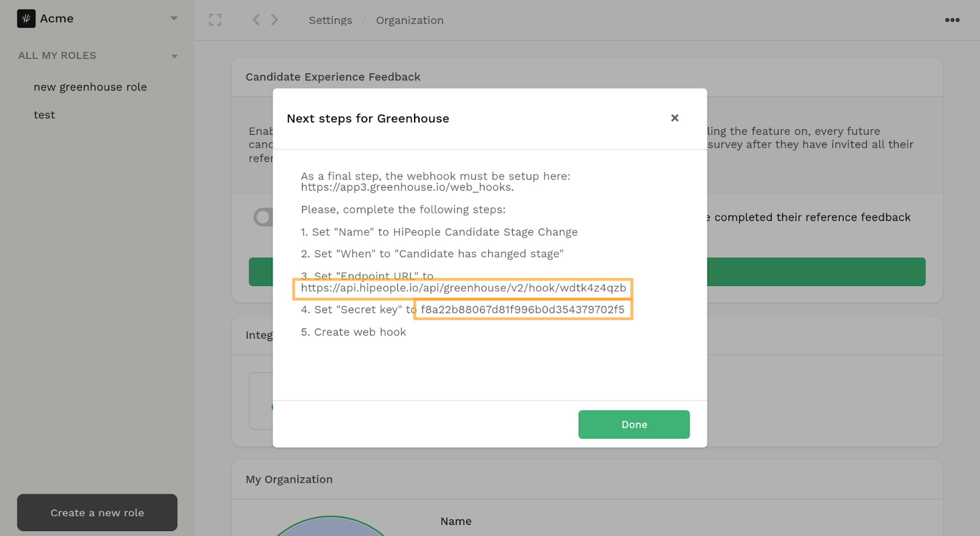The width and height of the screenshot is (980, 536).
Task: Select the 'test' role in sidebar
Action: click(x=44, y=115)
